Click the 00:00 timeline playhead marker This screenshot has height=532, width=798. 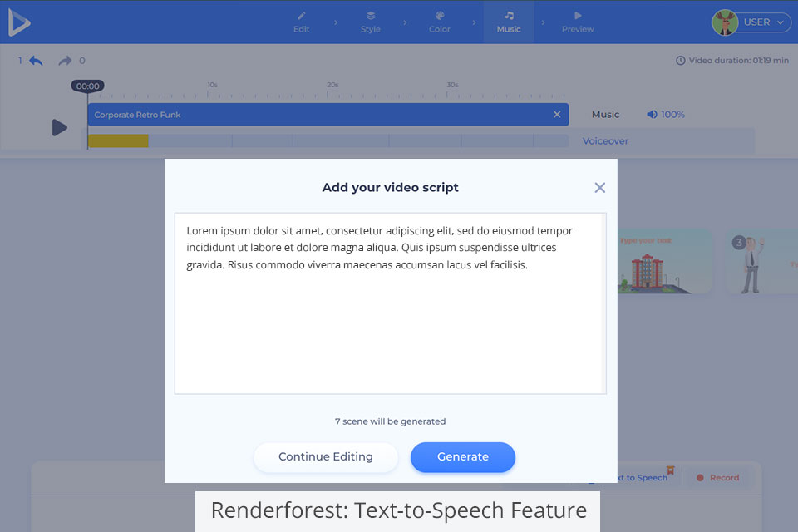click(x=87, y=86)
